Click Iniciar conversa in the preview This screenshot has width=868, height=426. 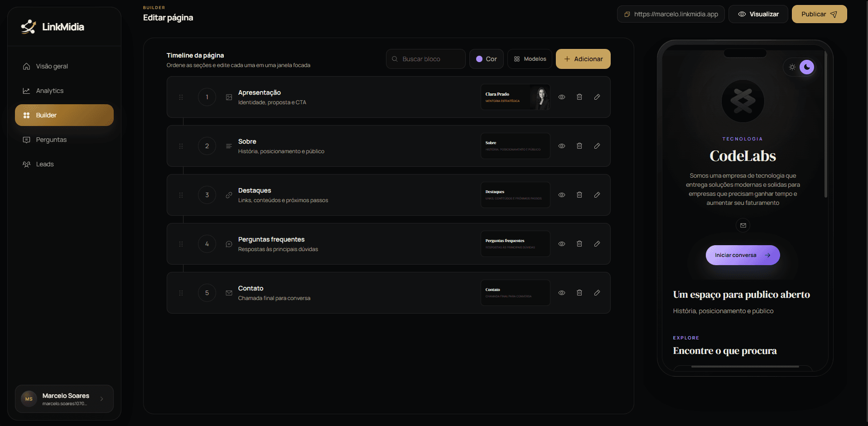[x=743, y=255]
